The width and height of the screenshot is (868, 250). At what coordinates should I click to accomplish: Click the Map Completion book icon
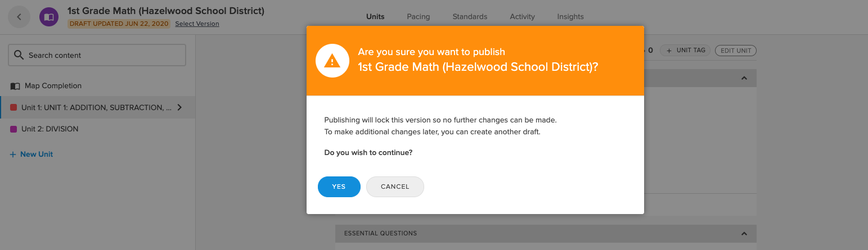pyautogui.click(x=15, y=86)
